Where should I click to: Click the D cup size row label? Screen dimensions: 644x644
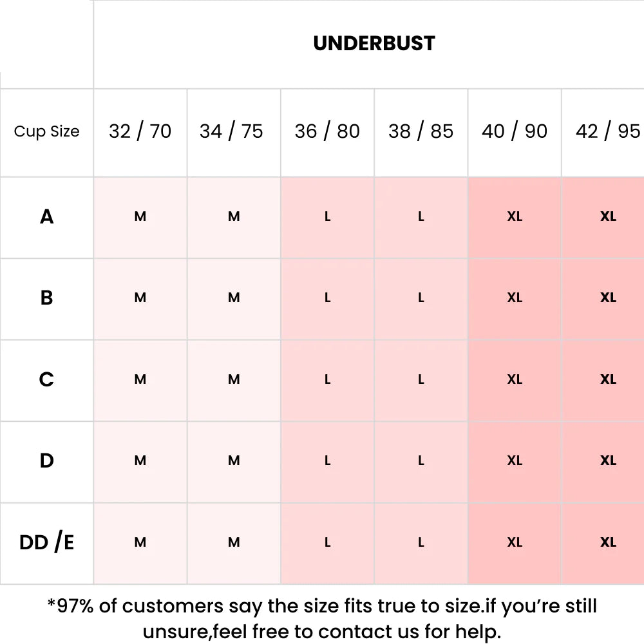(x=46, y=461)
